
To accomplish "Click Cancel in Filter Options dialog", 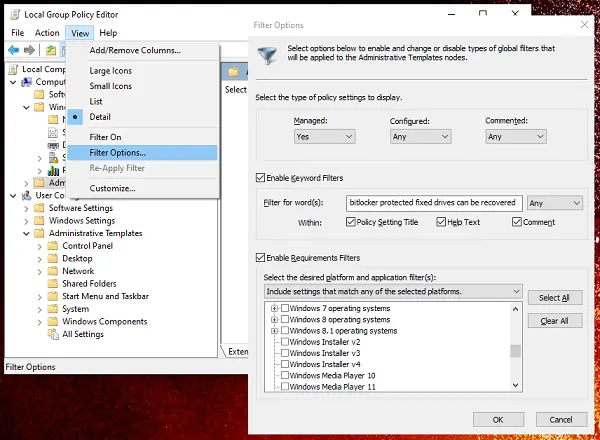I will pyautogui.click(x=561, y=420).
